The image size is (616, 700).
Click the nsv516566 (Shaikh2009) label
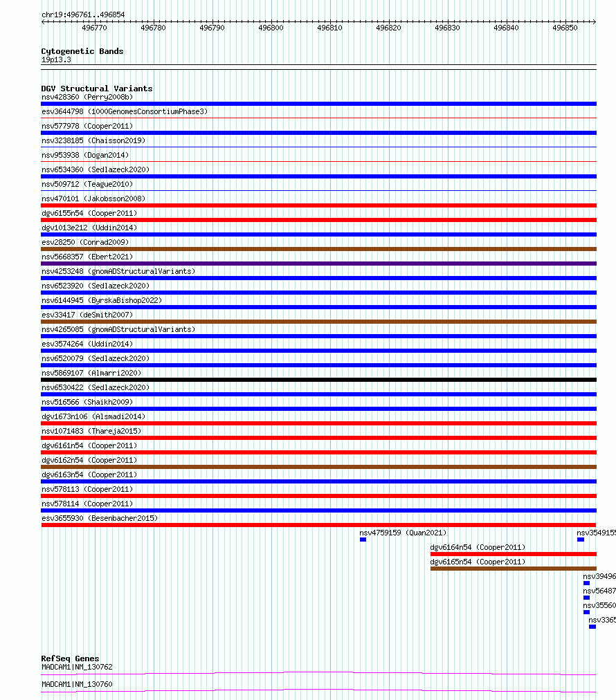click(87, 402)
